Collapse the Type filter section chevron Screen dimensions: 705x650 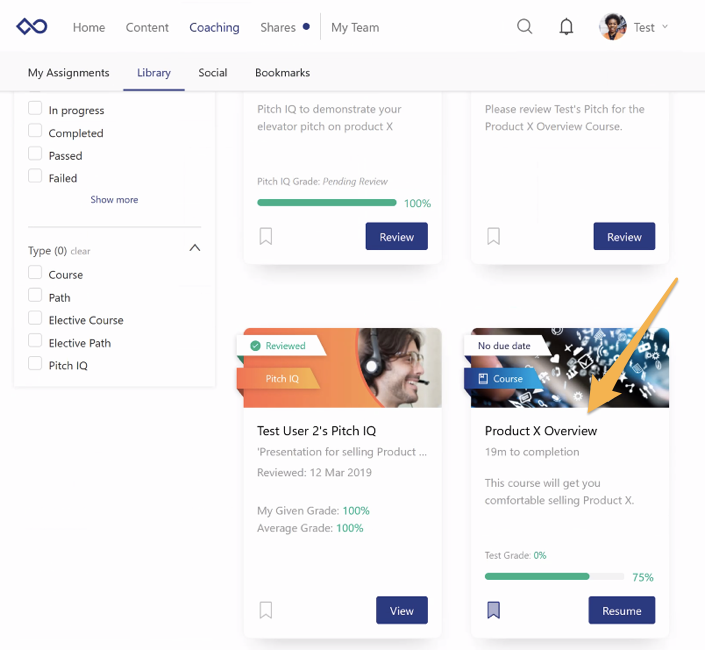click(x=195, y=248)
